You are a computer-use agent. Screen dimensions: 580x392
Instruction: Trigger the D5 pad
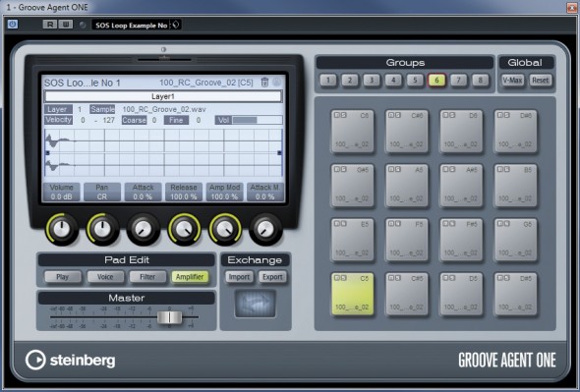tap(461, 294)
